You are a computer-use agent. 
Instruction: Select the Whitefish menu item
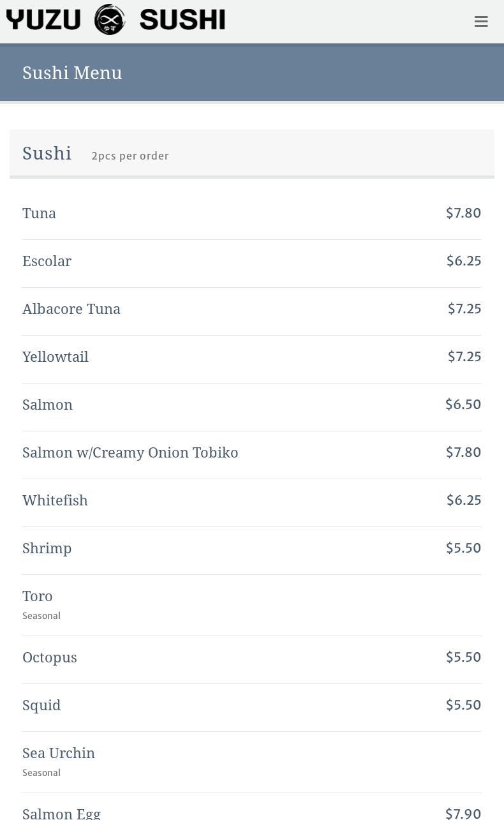tap(56, 500)
